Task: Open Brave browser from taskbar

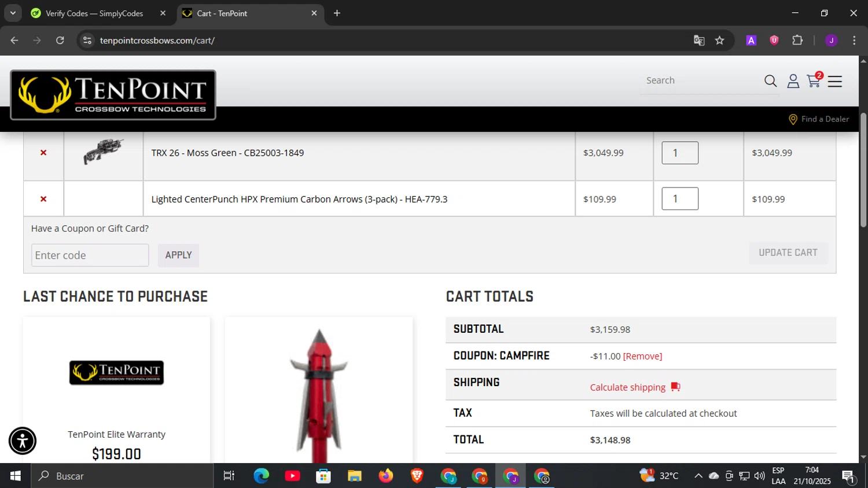Action: [417, 476]
